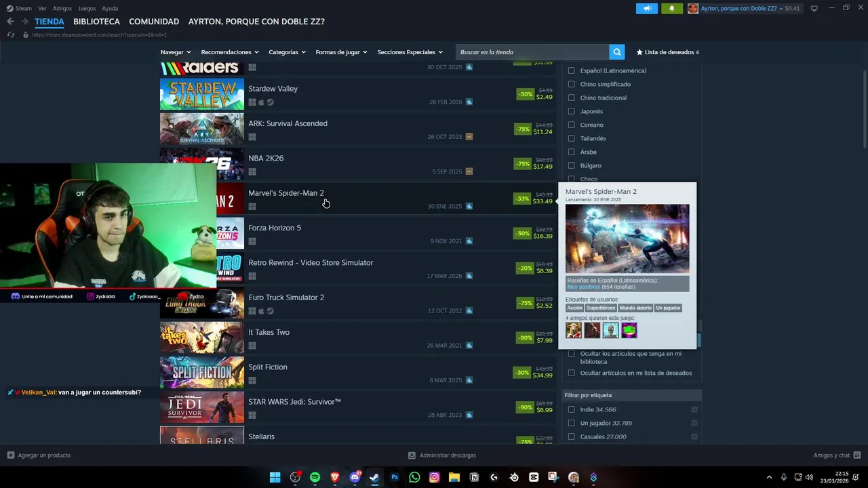Go back with the navigation arrow
868x488 pixels.
coord(10,22)
